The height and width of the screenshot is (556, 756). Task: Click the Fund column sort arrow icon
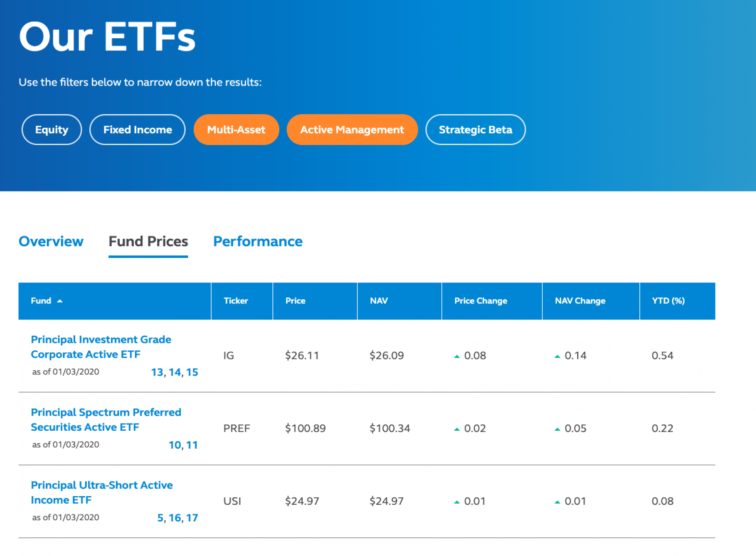(60, 301)
